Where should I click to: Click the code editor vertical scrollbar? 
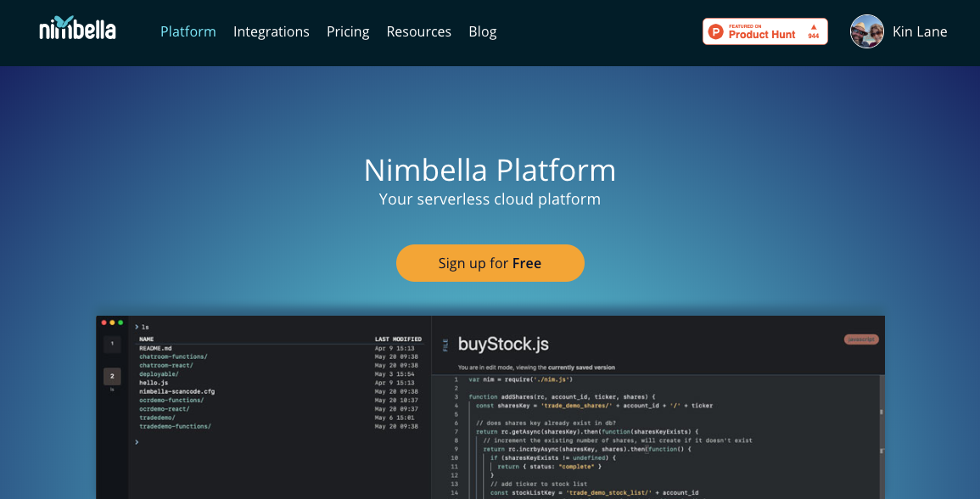(x=882, y=437)
